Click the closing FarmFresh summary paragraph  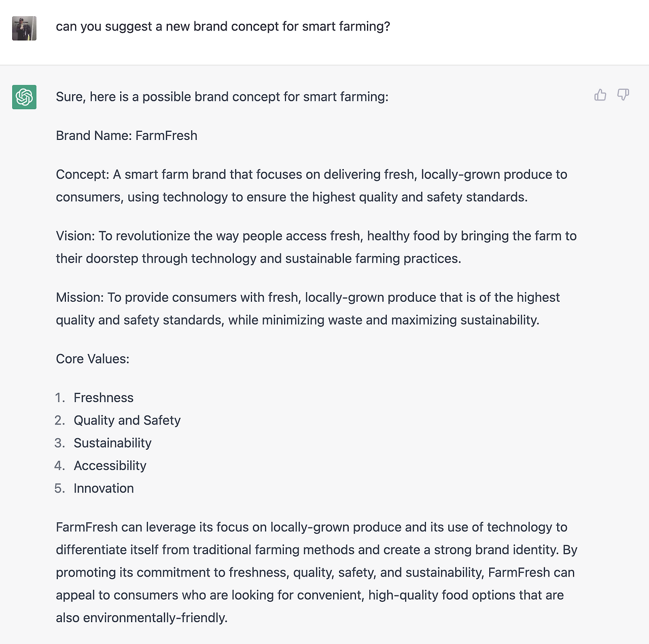(316, 573)
